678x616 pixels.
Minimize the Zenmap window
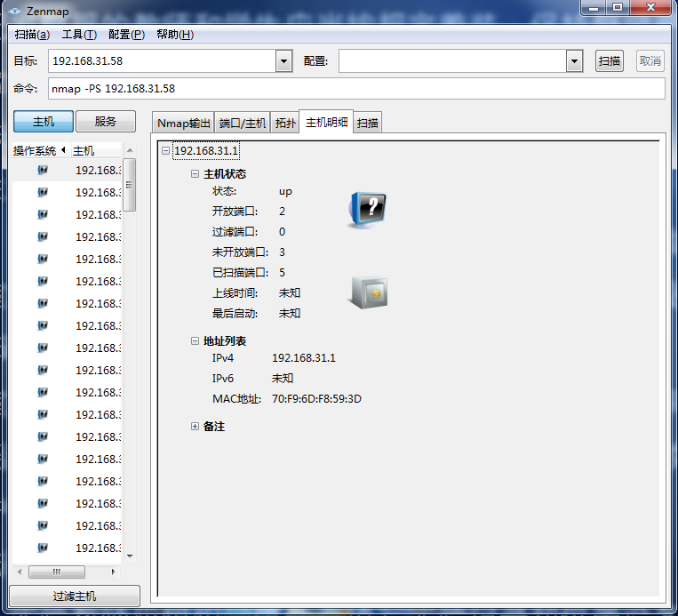594,7
